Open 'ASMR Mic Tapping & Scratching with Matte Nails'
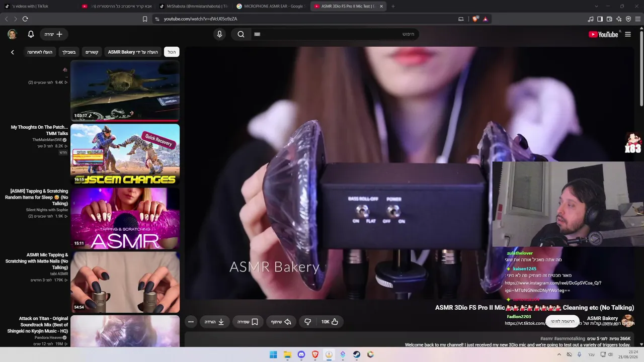 click(36, 261)
